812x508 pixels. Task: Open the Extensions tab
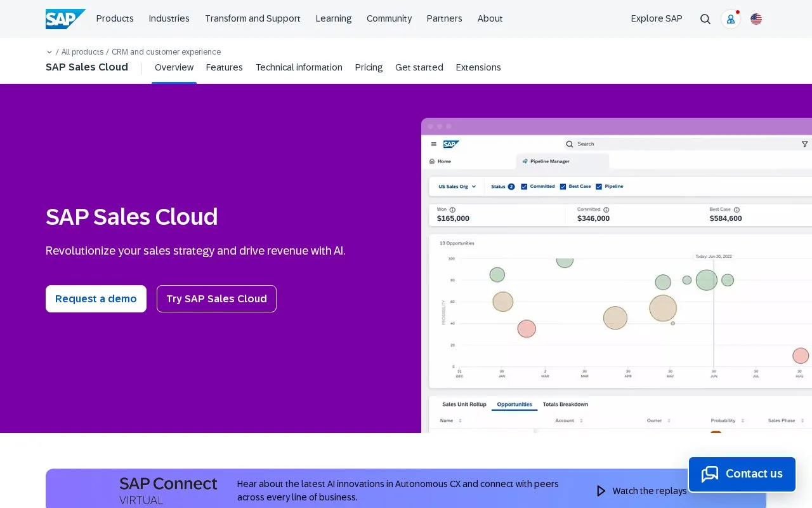[x=478, y=67]
